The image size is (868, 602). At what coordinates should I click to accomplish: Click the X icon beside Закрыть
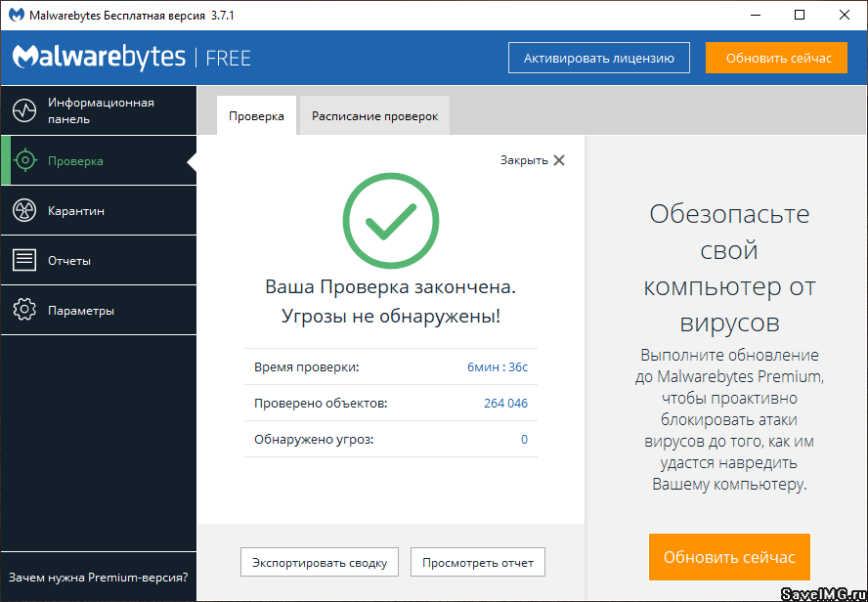pyautogui.click(x=559, y=160)
